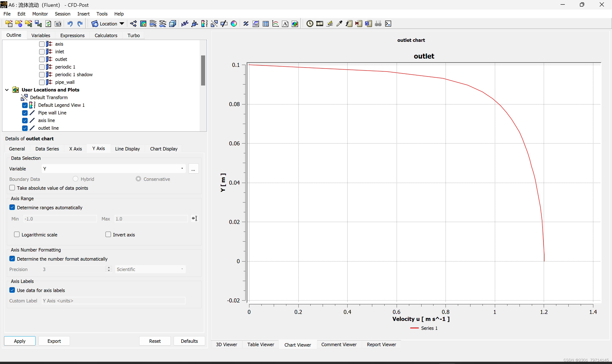Click the camera Save Picture icon

pos(58,24)
